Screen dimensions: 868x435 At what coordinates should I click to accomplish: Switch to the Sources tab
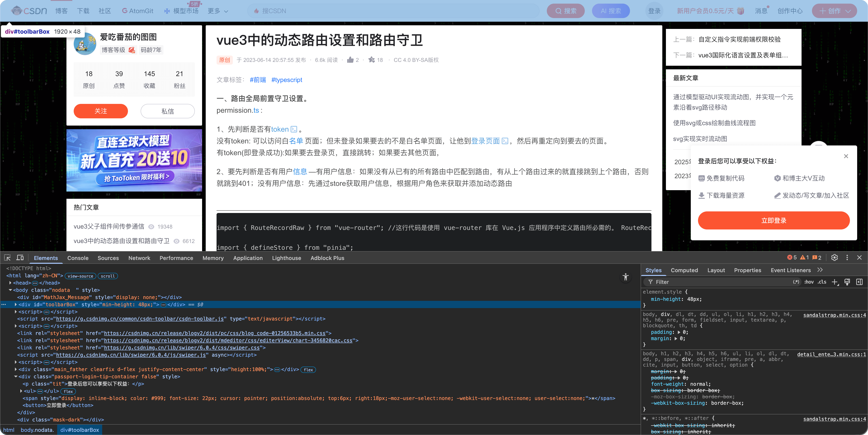click(x=108, y=258)
